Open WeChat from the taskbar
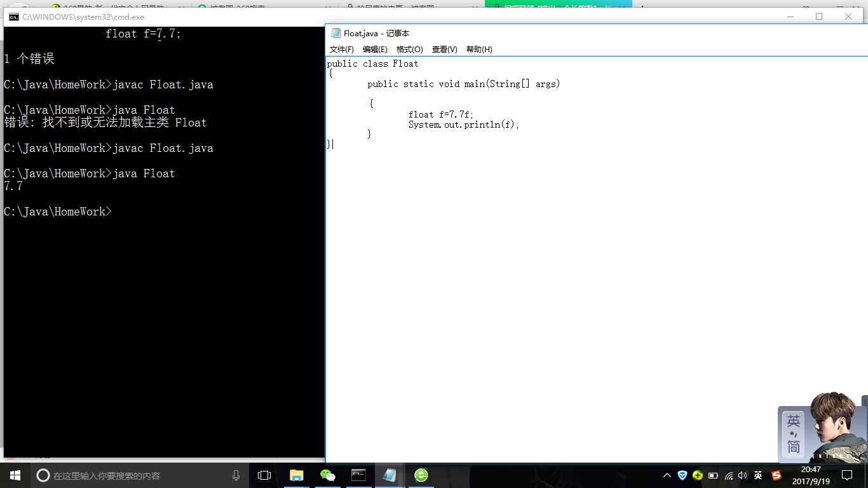 [x=327, y=475]
